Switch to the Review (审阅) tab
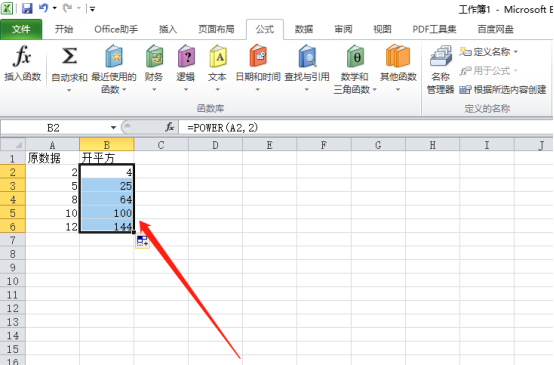The width and height of the screenshot is (554, 365). click(x=343, y=29)
